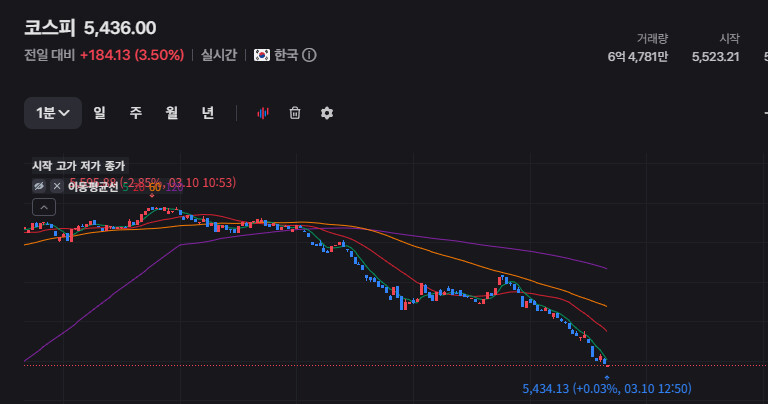The width and height of the screenshot is (768, 404).
Task: Hide the 이동평균선 indicator with eye icon
Action: pos(39,186)
